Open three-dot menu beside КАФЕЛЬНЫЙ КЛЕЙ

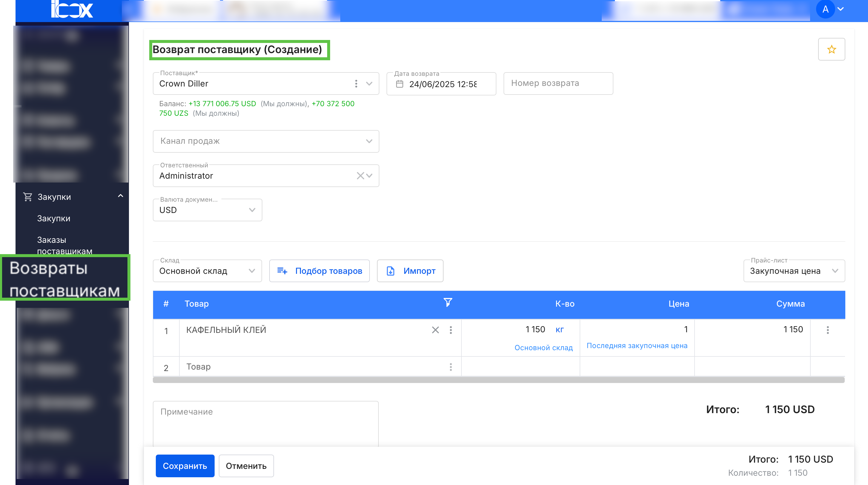click(x=450, y=330)
